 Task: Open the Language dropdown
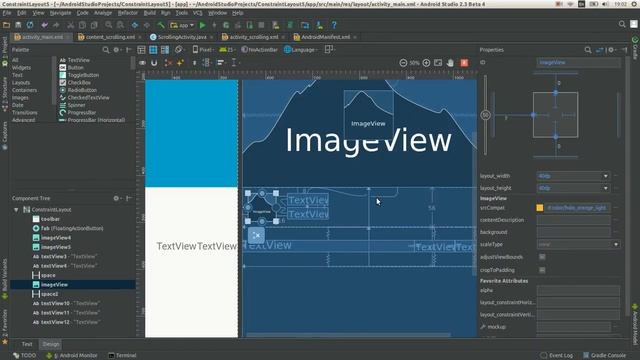(x=300, y=50)
